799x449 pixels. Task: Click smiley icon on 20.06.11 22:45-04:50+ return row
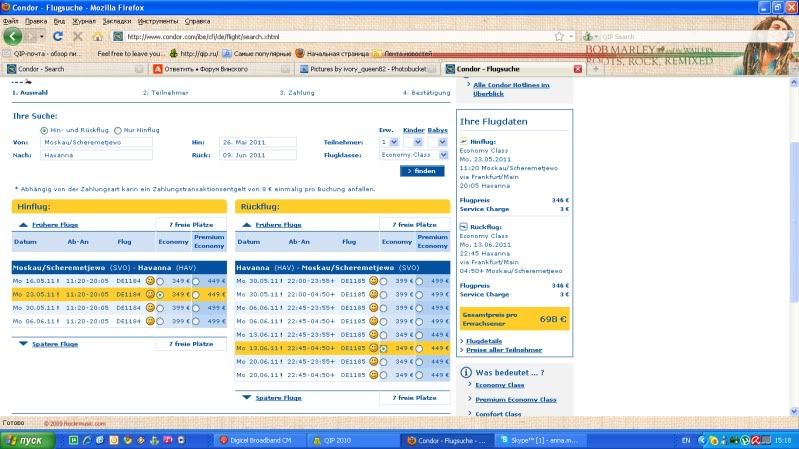374,375
